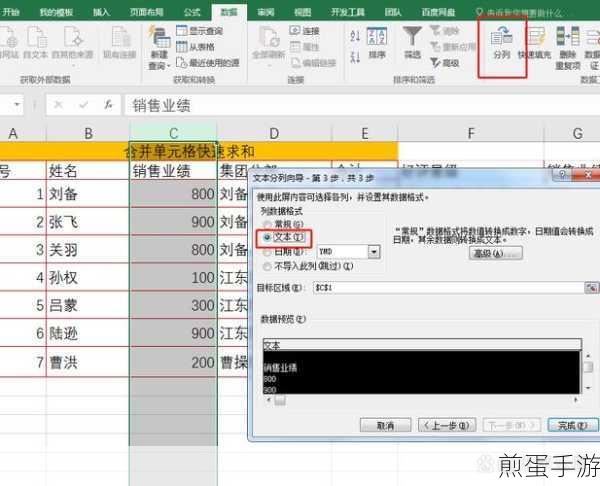The image size is (600, 486).
Task: Select the 文本 radio option
Action: pos(267,237)
